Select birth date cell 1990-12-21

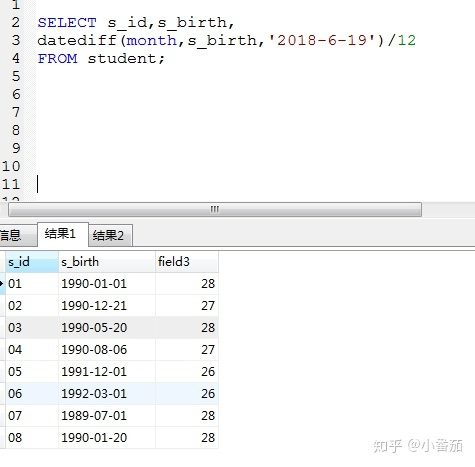107,306
